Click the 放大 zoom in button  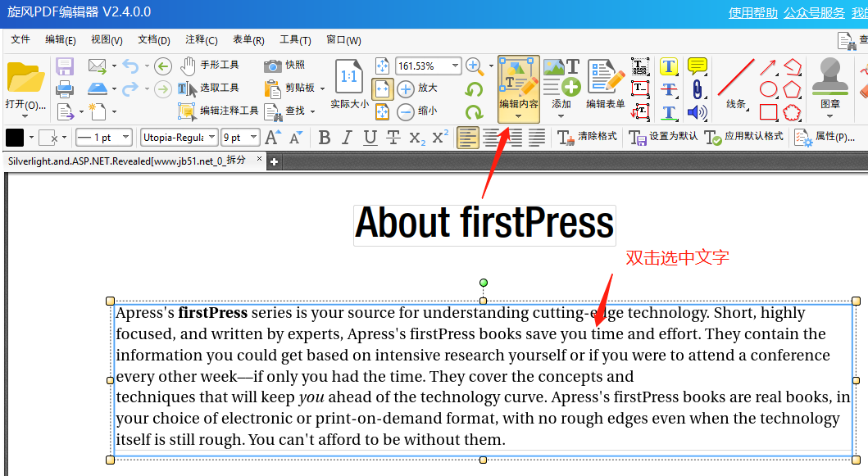[x=418, y=88]
